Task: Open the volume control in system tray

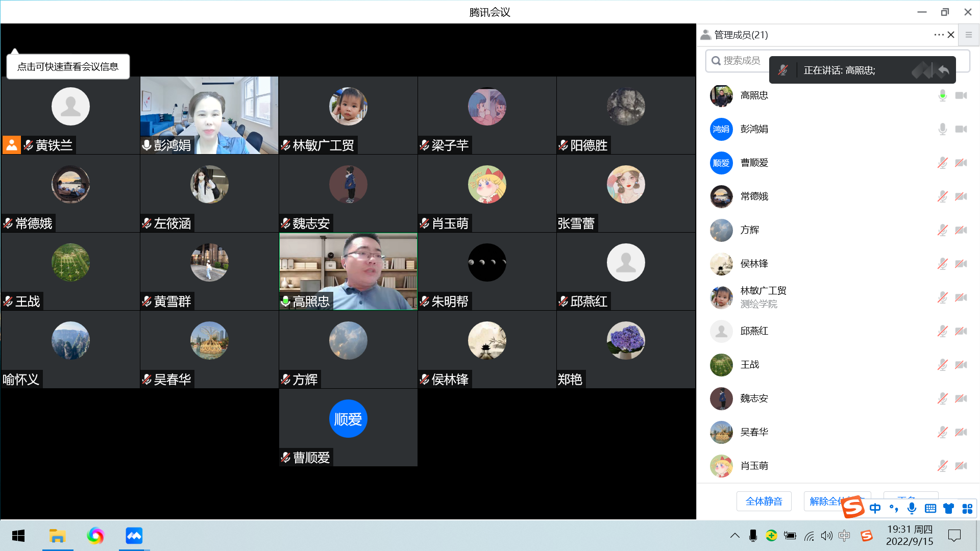Action: 826,536
